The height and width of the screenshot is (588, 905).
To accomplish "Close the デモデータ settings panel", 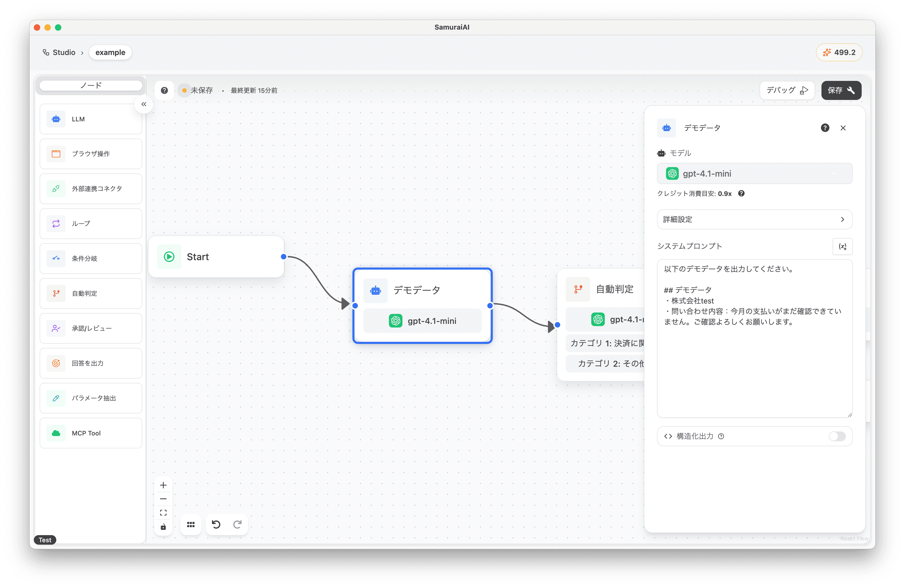I will [x=843, y=128].
